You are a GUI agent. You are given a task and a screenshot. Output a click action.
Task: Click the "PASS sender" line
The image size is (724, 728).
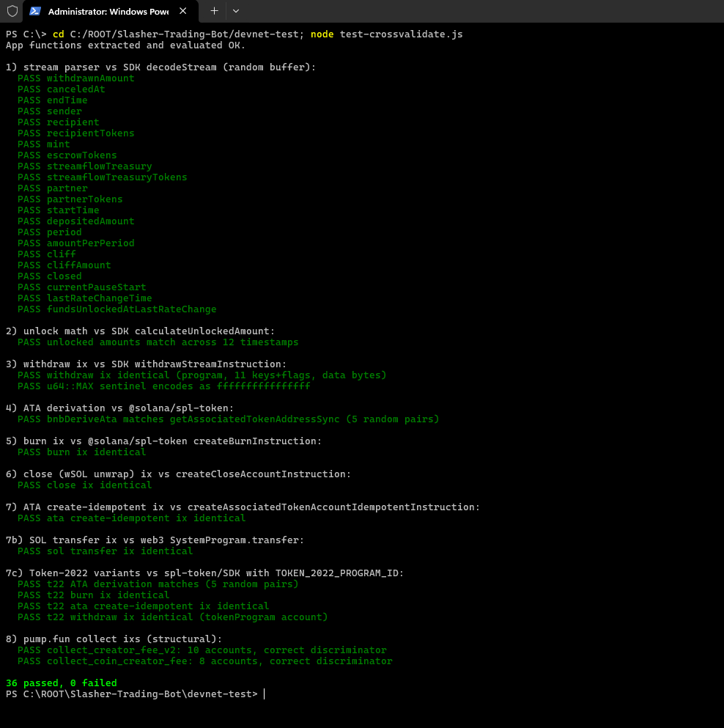coord(50,111)
